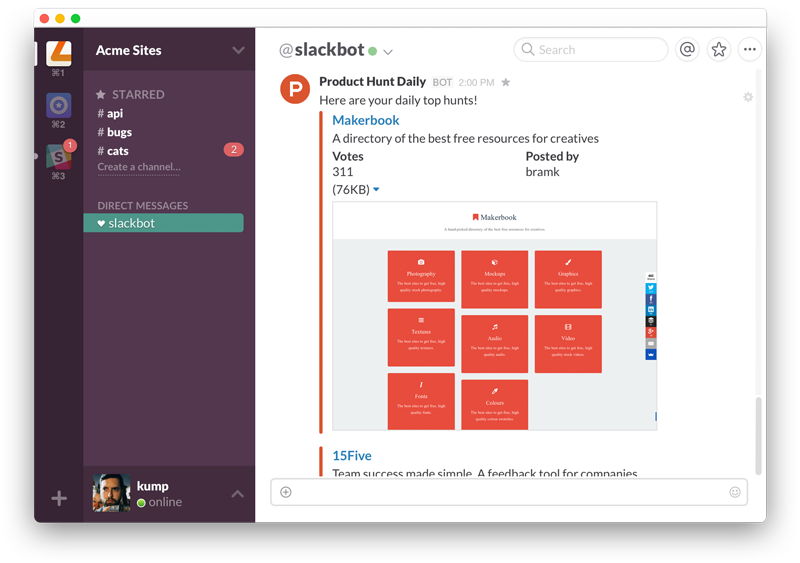
Task: Open the emoji picker smiley icon
Action: pyautogui.click(x=735, y=492)
